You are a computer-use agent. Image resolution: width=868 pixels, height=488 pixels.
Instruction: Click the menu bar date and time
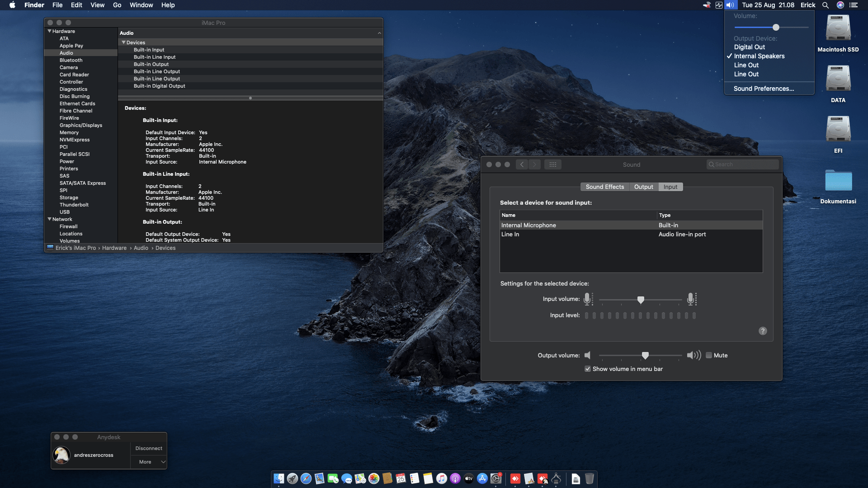(768, 5)
